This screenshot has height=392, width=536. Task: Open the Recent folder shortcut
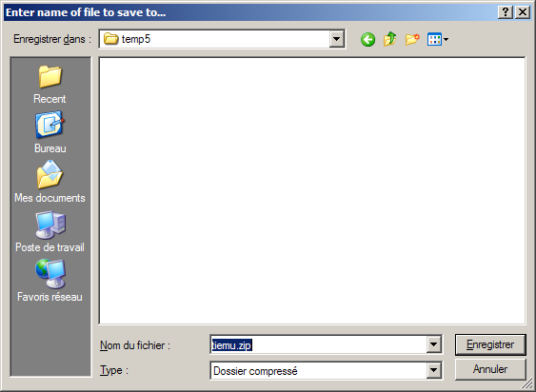[x=50, y=85]
